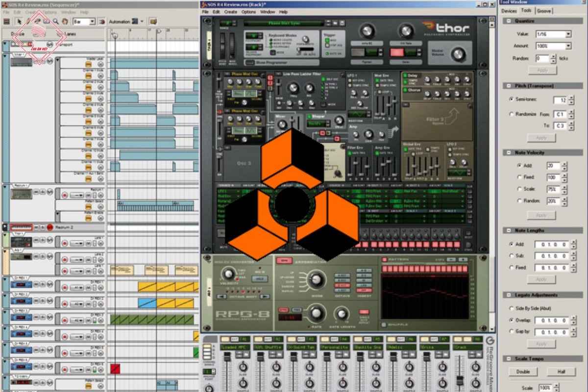
Task: Switch to the Groove tab in Tool Window
Action: 543,11
